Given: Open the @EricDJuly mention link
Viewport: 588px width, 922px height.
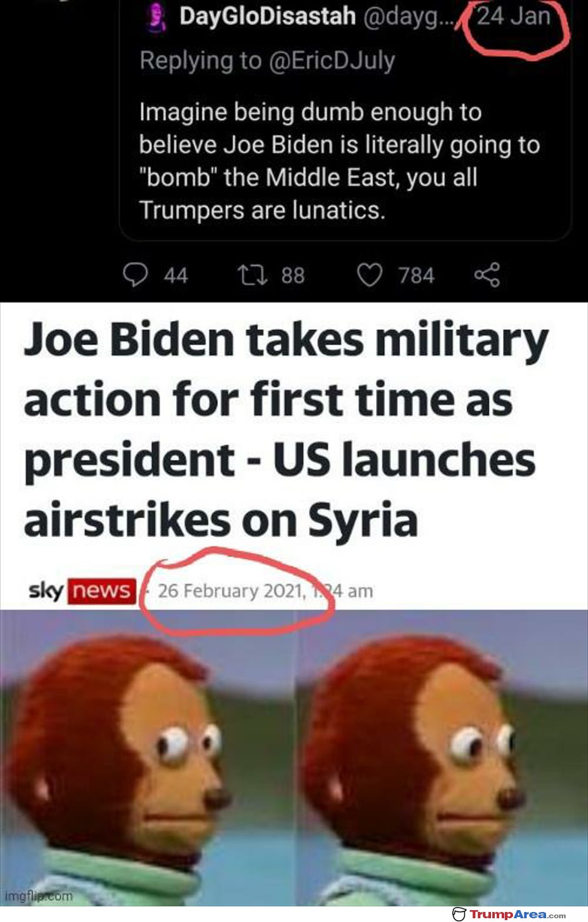Looking at the screenshot, I should tap(332, 60).
